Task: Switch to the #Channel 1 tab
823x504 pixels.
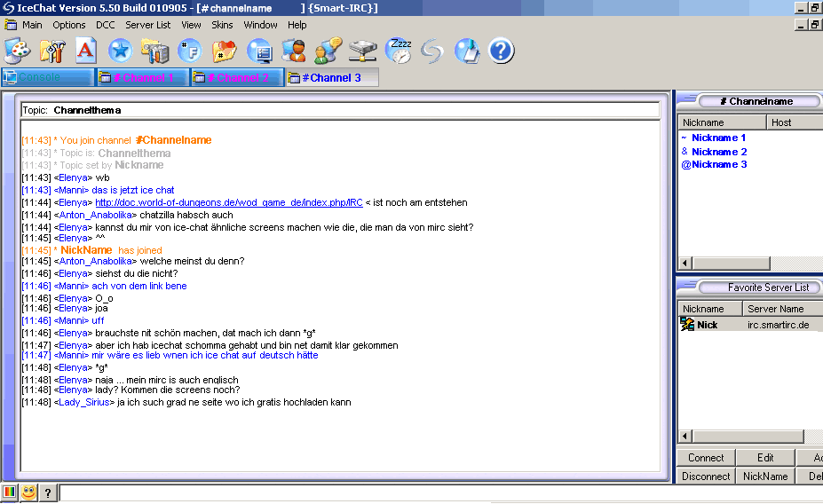Action: click(x=142, y=78)
